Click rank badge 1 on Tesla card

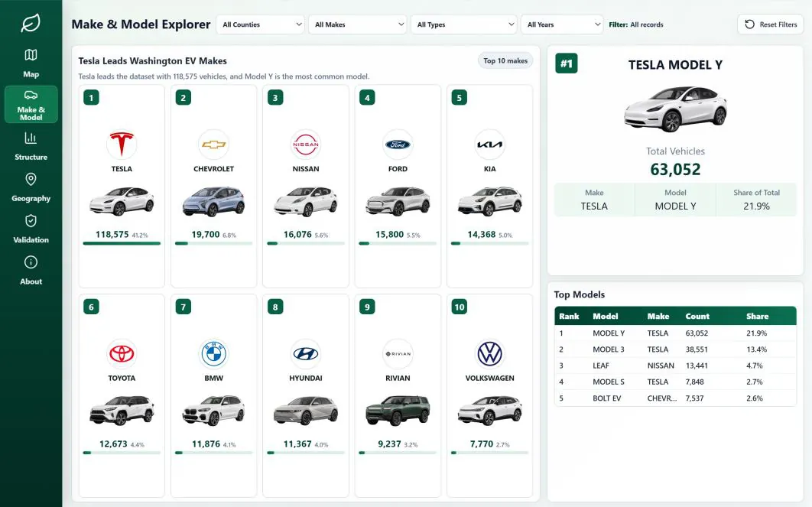91,97
